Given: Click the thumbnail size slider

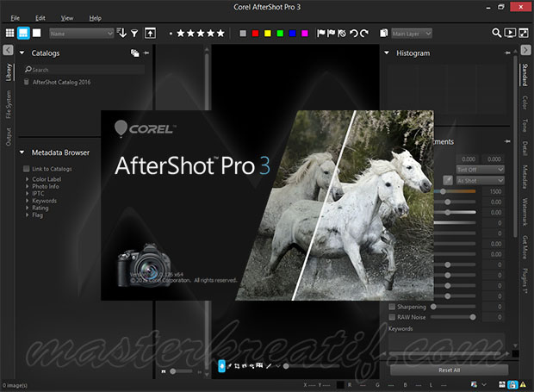Looking at the screenshot, I should pos(181,371).
